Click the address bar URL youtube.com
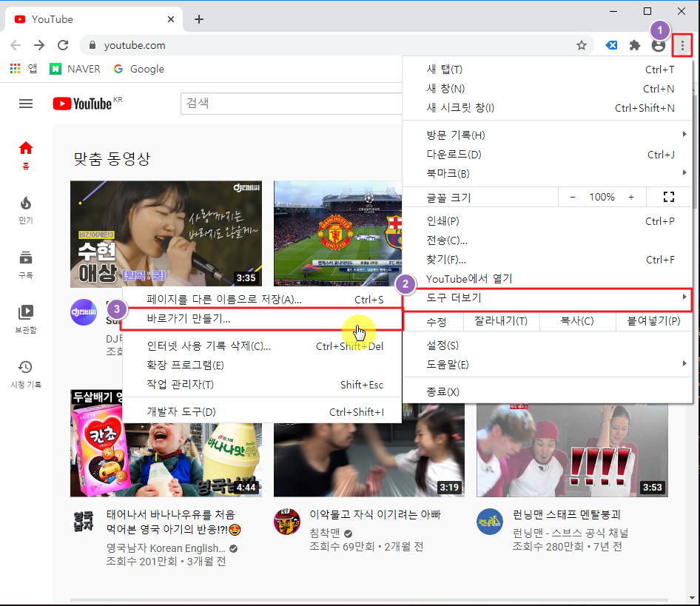This screenshot has height=606, width=700. click(x=135, y=45)
